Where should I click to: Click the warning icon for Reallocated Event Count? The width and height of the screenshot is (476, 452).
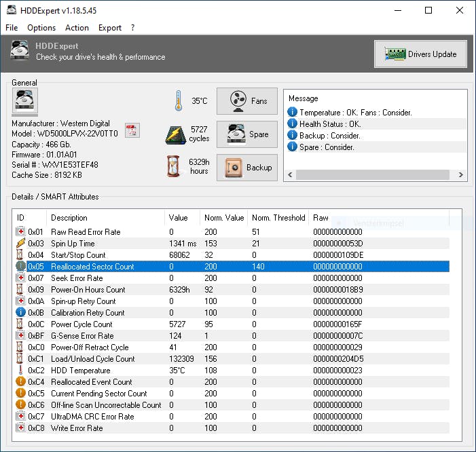pyautogui.click(x=20, y=382)
